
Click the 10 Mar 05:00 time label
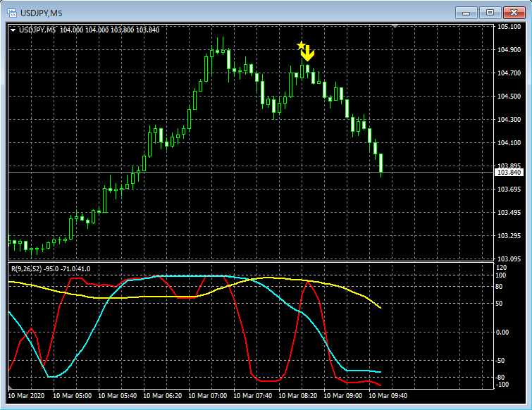(x=73, y=396)
